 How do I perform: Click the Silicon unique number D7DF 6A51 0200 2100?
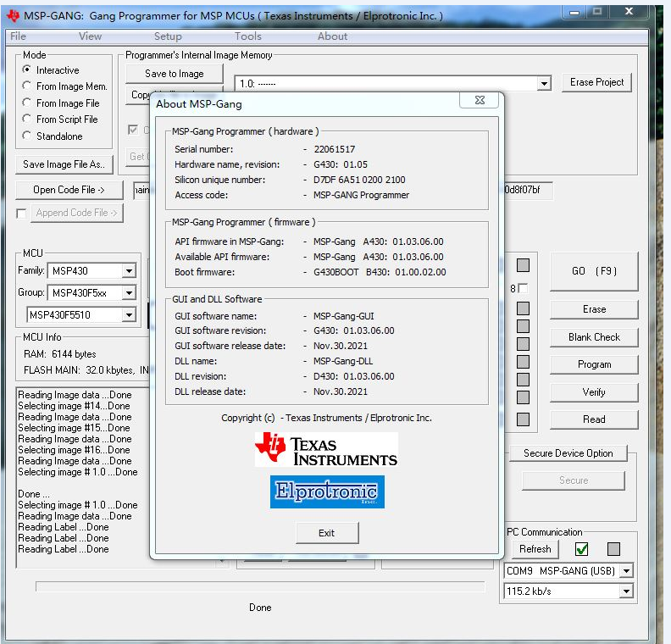[x=359, y=180]
